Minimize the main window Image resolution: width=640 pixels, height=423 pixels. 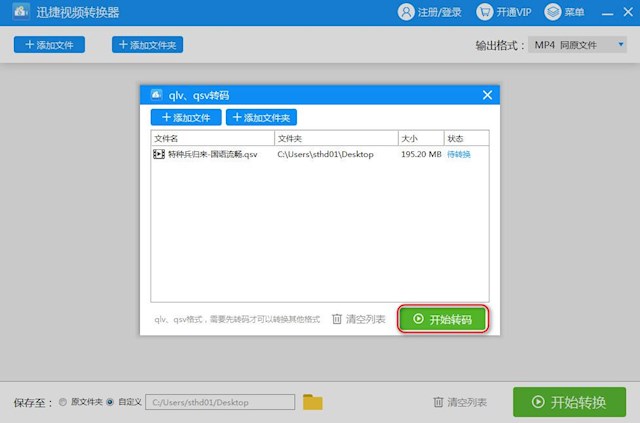[607, 13]
